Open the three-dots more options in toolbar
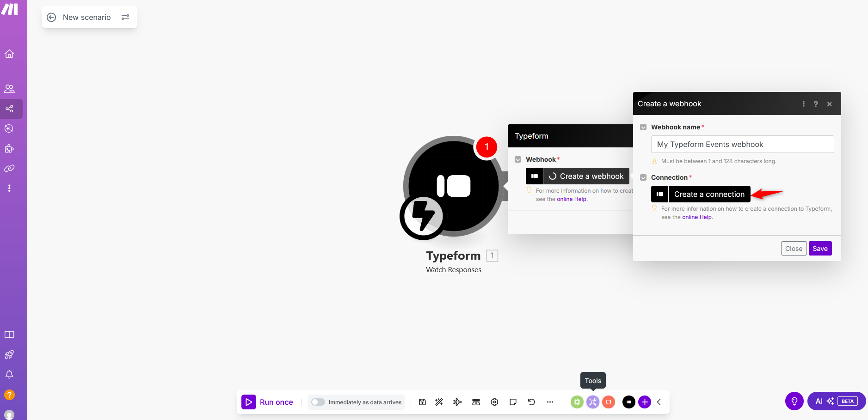Viewport: 868px width, 420px height. point(550,402)
